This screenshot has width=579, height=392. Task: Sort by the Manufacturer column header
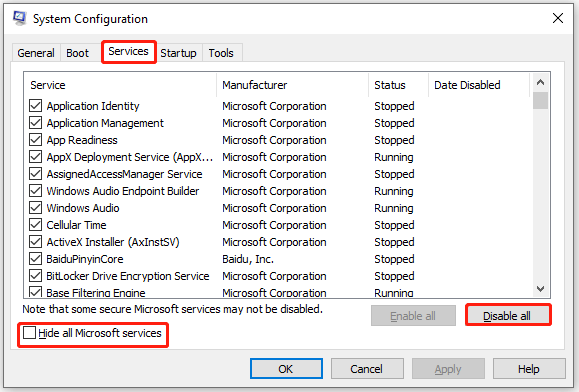point(292,85)
